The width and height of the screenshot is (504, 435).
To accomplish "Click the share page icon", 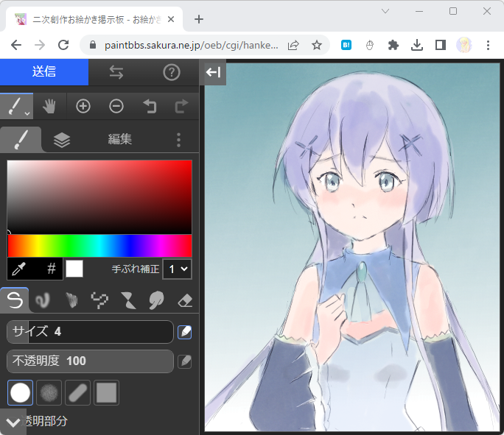I will point(293,45).
